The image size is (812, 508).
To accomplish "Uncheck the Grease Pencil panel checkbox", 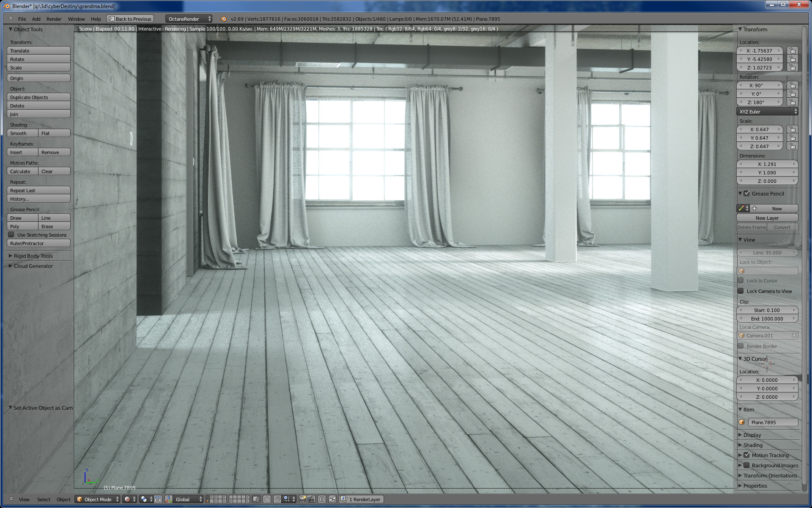I will coord(747,193).
